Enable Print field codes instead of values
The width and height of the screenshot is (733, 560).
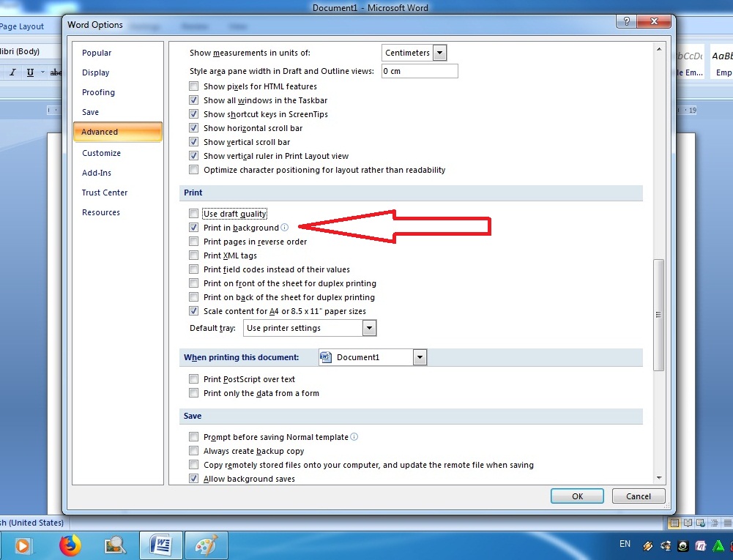click(x=193, y=269)
